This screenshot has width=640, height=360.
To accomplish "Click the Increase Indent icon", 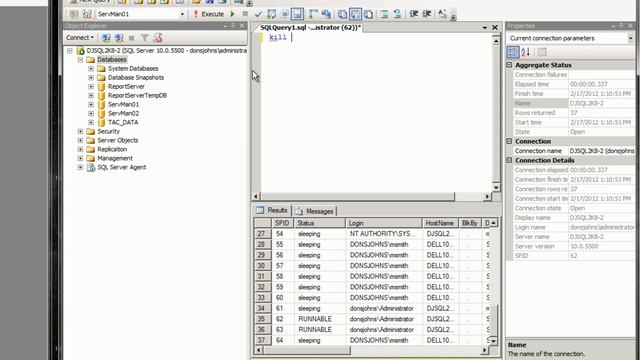I will (x=427, y=14).
